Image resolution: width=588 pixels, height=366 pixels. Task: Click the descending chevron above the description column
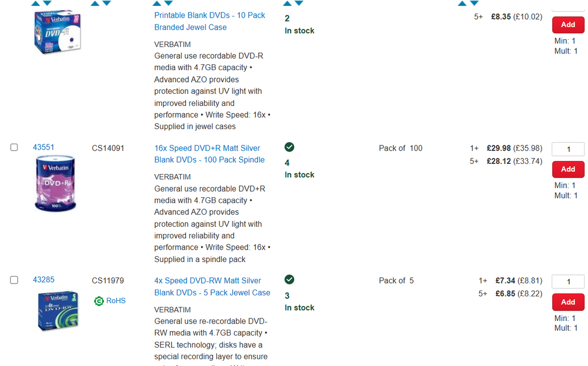pyautogui.click(x=169, y=3)
